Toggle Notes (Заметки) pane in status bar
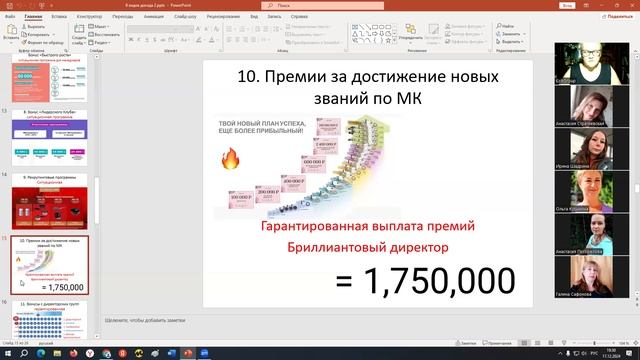 [466, 343]
